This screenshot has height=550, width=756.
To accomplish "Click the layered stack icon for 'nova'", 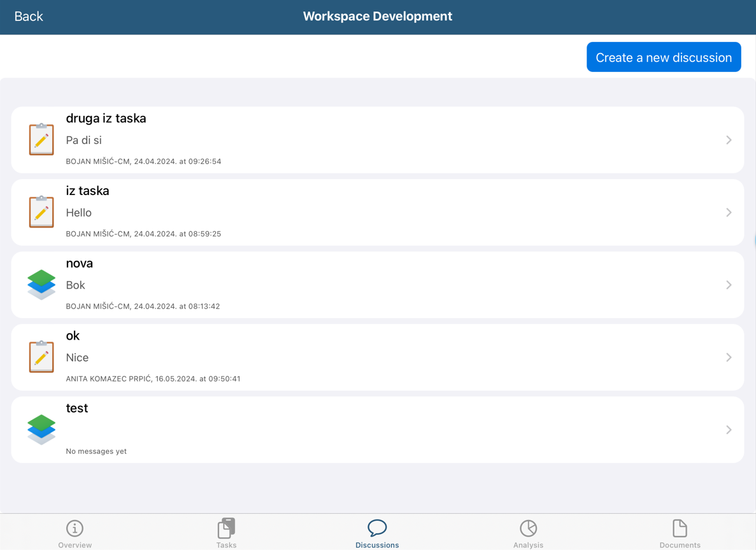I will [x=41, y=284].
